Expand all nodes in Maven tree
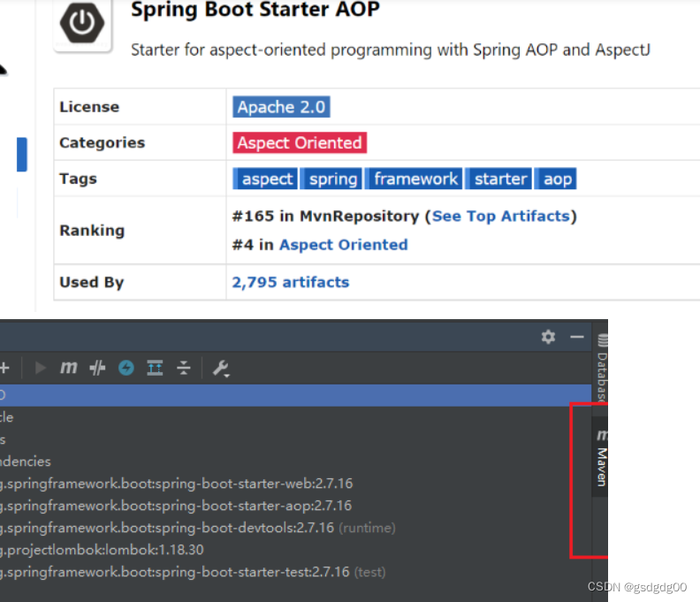Viewport: 700px width, 602px height. pos(155,368)
